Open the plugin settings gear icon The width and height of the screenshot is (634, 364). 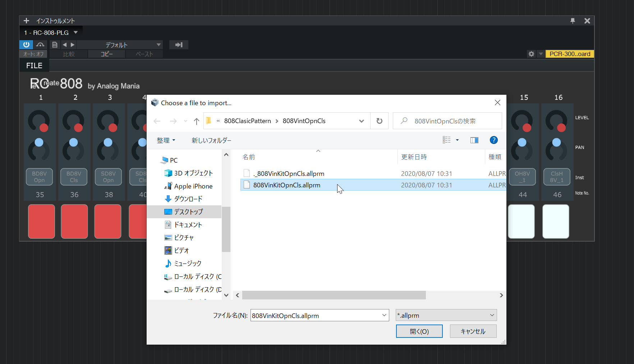click(531, 54)
